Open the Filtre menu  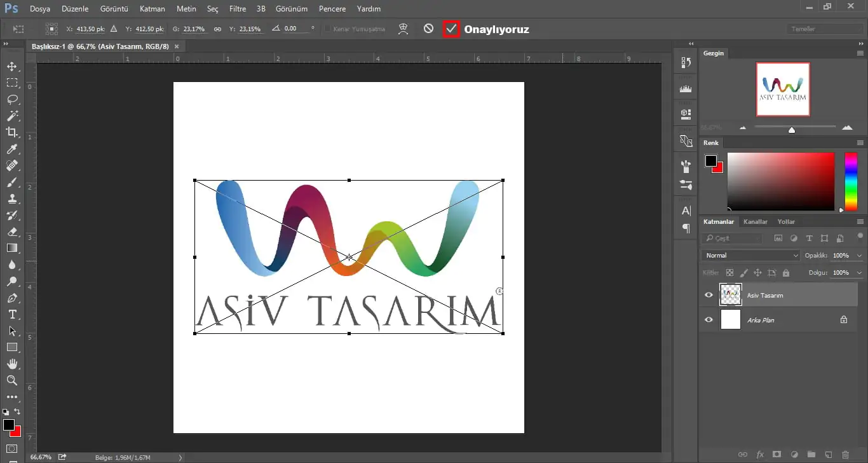click(x=237, y=9)
